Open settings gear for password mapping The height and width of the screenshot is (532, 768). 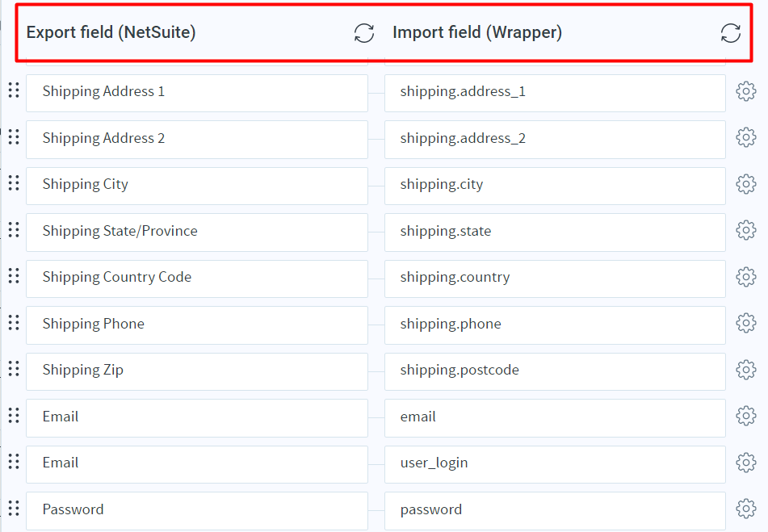pyautogui.click(x=746, y=509)
